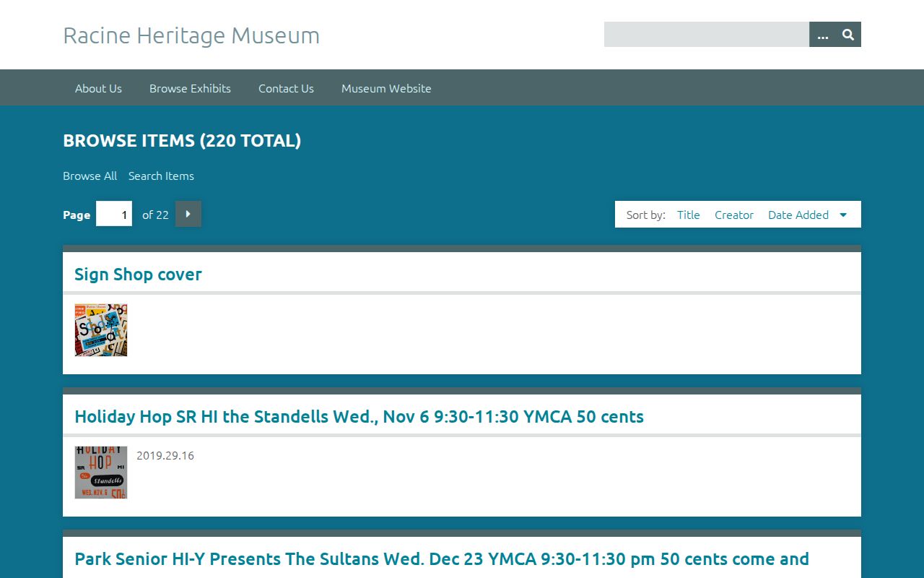Viewport: 924px width, 578px height.
Task: Click the 2019.29.16 identifier text
Action: coord(165,455)
